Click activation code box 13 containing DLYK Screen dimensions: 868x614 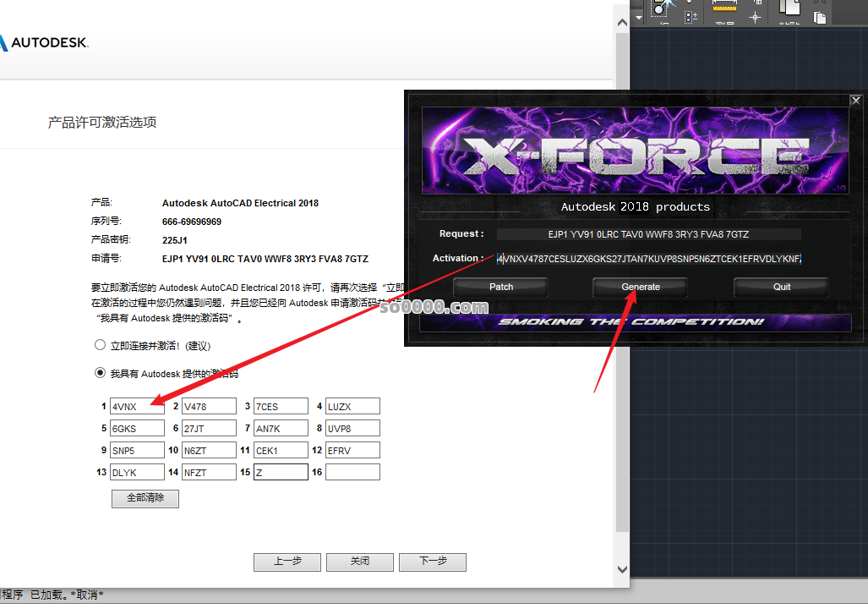click(x=137, y=472)
